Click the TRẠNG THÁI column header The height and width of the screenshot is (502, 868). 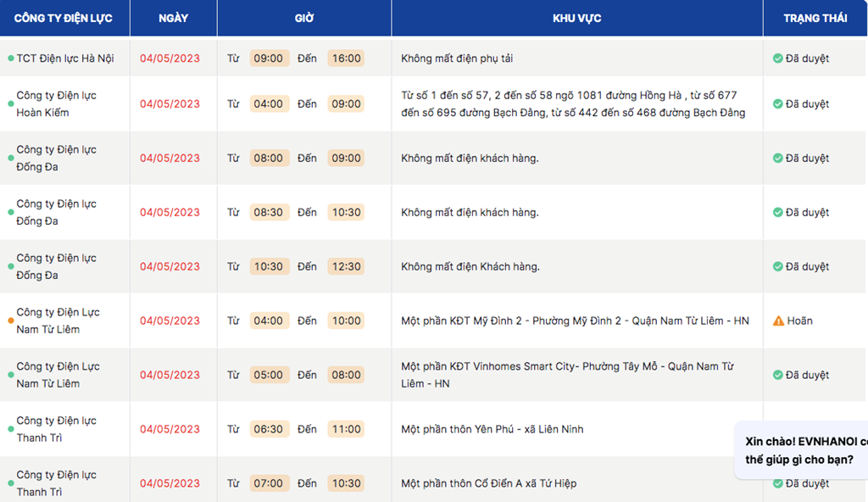click(x=815, y=19)
